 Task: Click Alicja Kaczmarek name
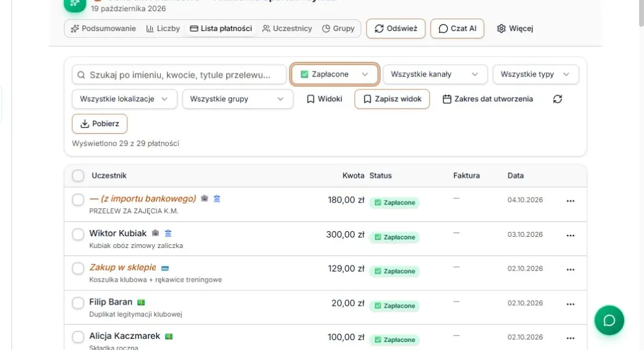coord(124,336)
